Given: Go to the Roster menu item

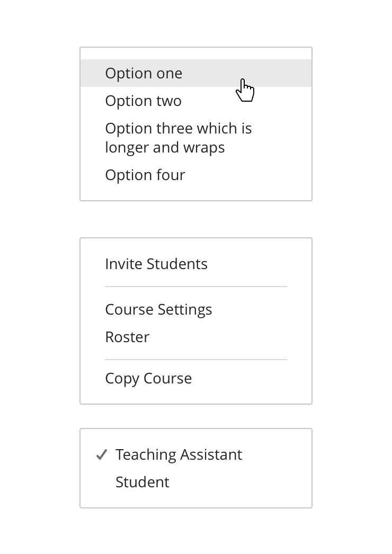Looking at the screenshot, I should tap(127, 337).
